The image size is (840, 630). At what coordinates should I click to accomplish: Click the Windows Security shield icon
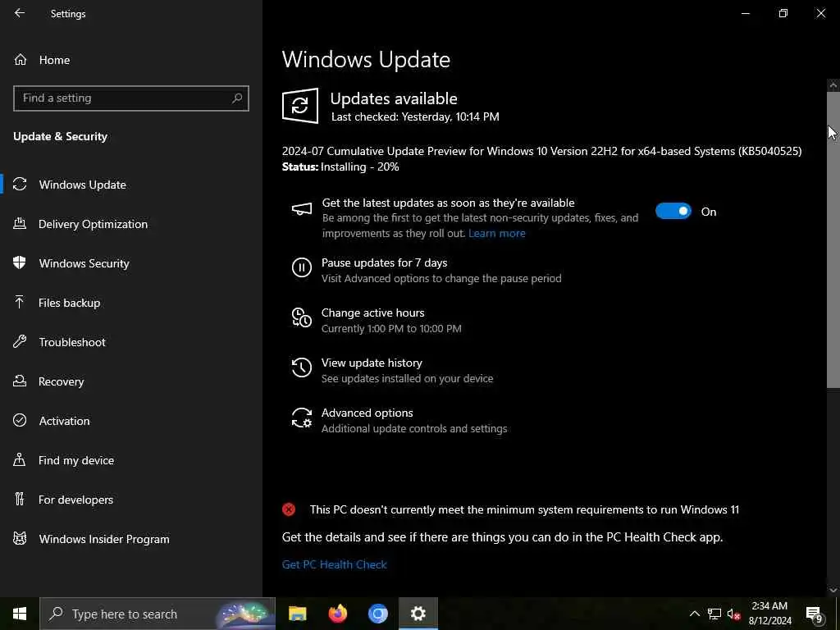coord(20,263)
